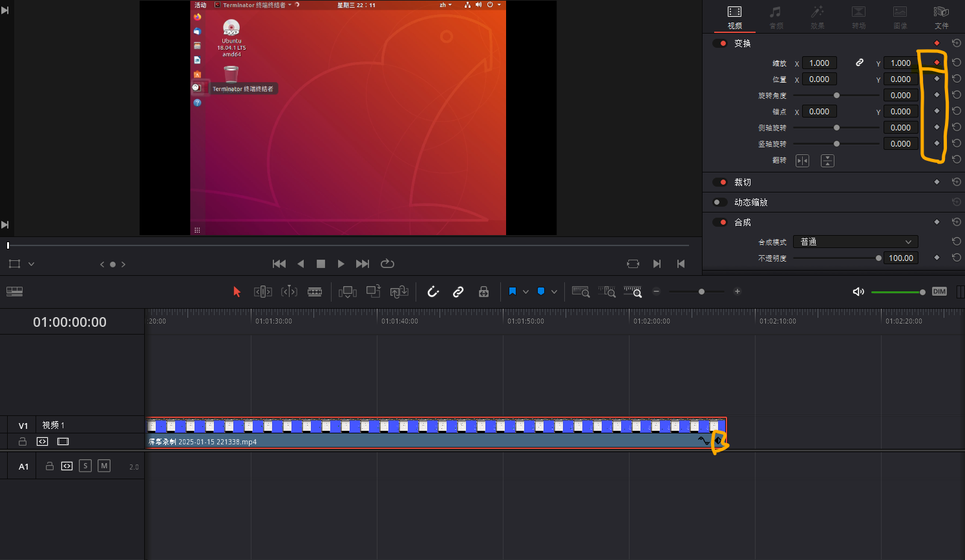The width and height of the screenshot is (965, 560).
Task: Adjust the 不透明度 opacity slider handle
Action: coord(878,258)
